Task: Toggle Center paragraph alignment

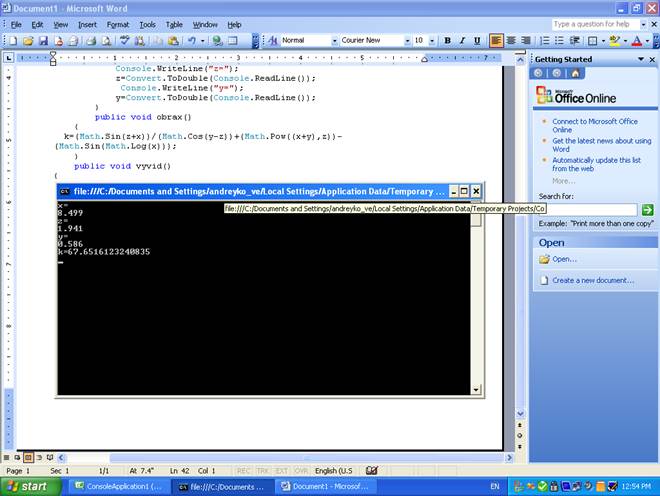Action: point(511,40)
